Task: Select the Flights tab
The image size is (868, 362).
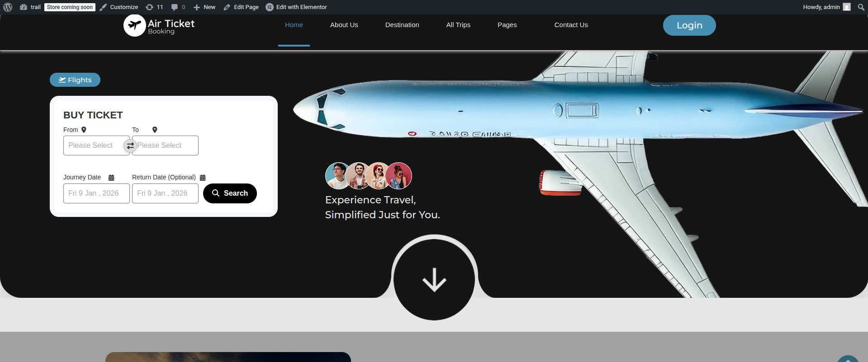Action: (75, 80)
